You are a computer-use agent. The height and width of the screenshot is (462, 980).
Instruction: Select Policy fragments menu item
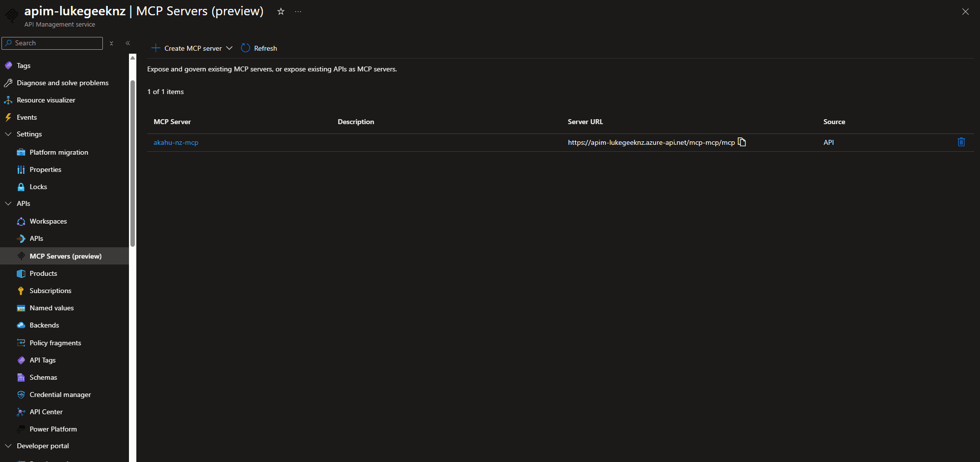(55, 343)
